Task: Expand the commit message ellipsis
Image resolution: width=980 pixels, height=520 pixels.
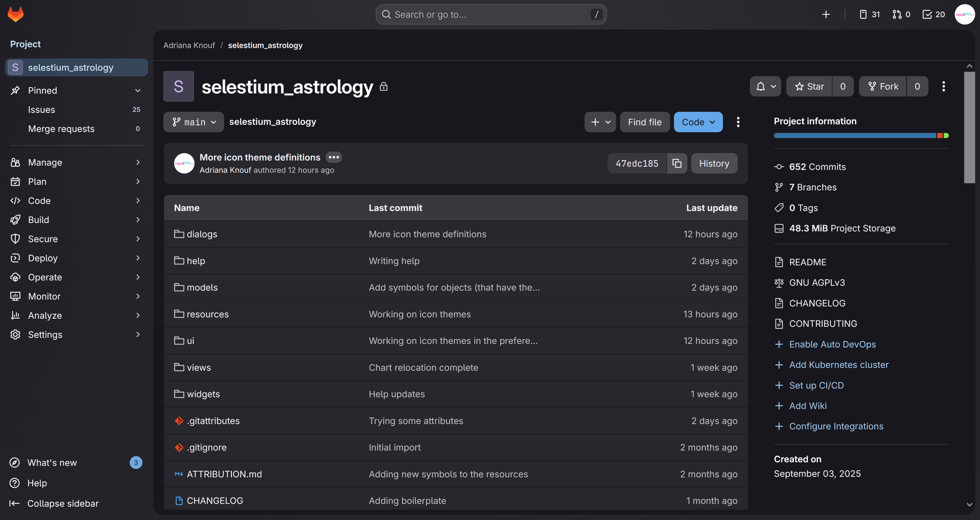Action: point(334,157)
